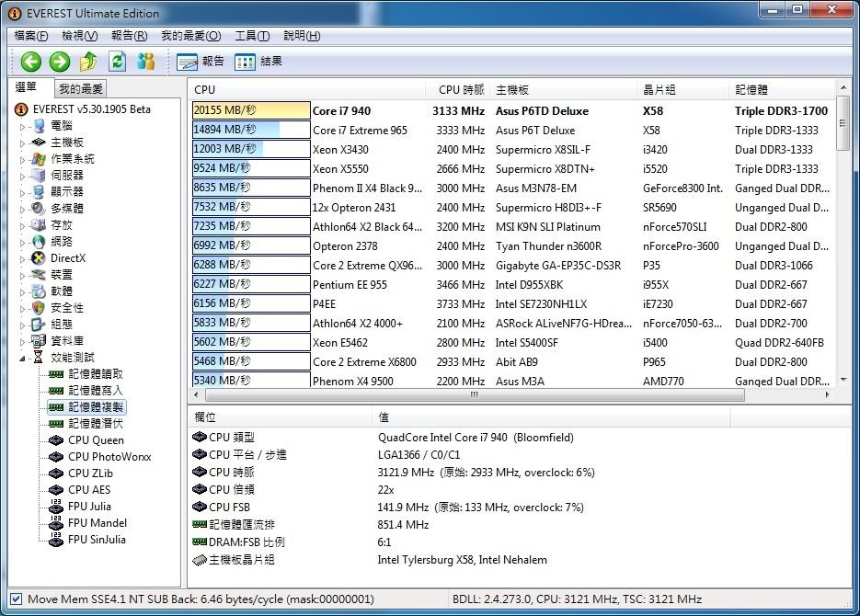Viewport: 860px width, 616px height.
Task: Click the 顯示器 display icon in tree
Action: [39, 192]
